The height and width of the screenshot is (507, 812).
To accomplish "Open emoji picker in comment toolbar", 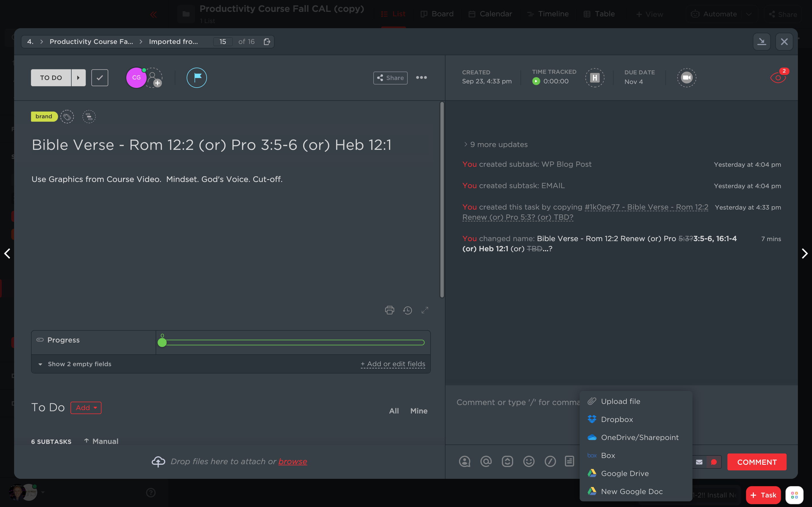I will [x=528, y=461].
